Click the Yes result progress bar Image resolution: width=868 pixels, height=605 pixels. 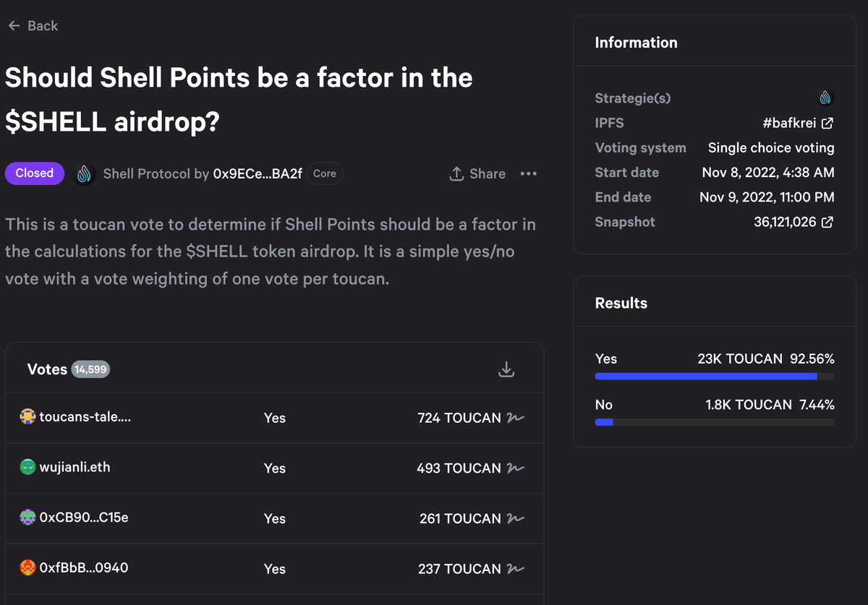[x=714, y=377]
